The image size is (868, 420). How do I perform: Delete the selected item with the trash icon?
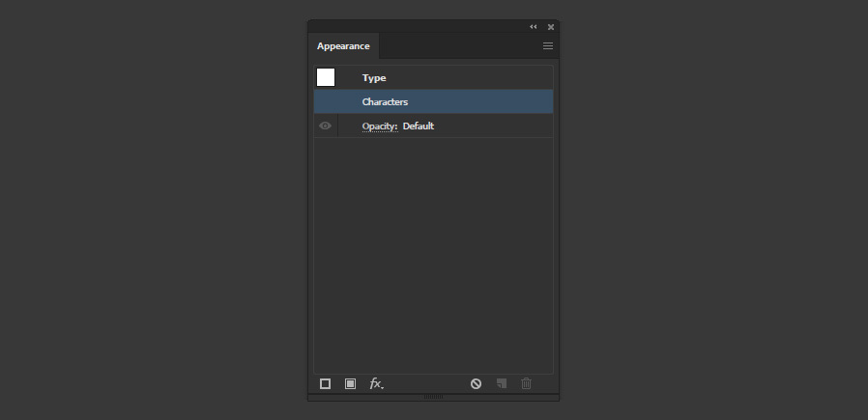pos(527,383)
